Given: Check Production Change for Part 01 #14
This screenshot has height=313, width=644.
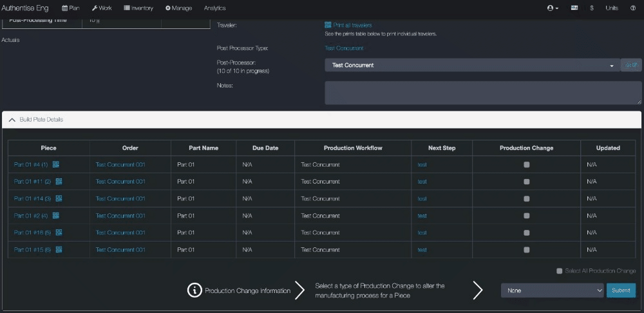Looking at the screenshot, I should click(527, 199).
